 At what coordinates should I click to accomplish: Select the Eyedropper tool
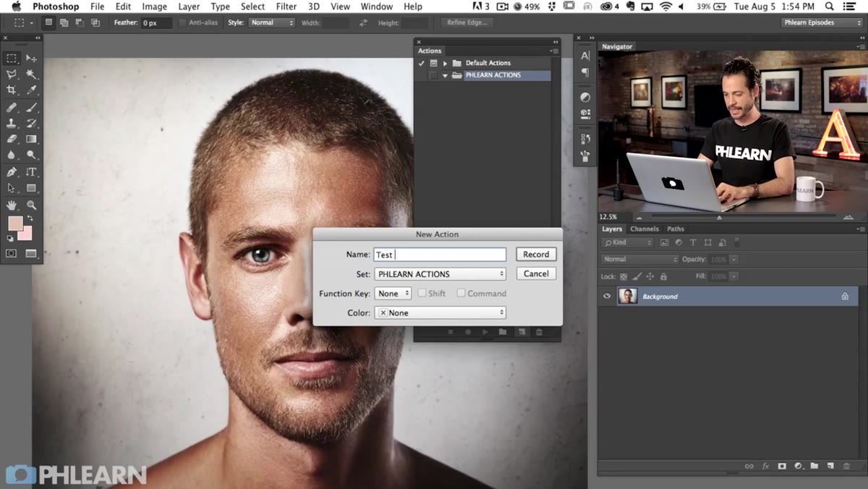(31, 90)
